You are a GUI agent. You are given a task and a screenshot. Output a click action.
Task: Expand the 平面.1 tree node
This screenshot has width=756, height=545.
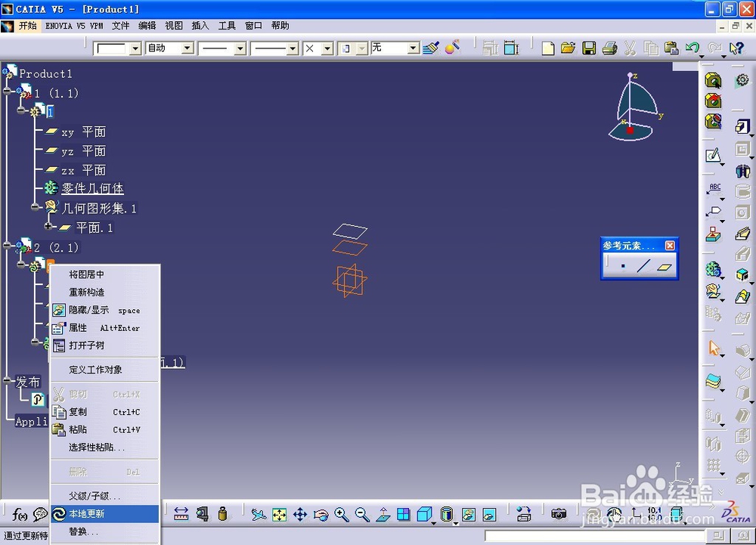point(48,226)
